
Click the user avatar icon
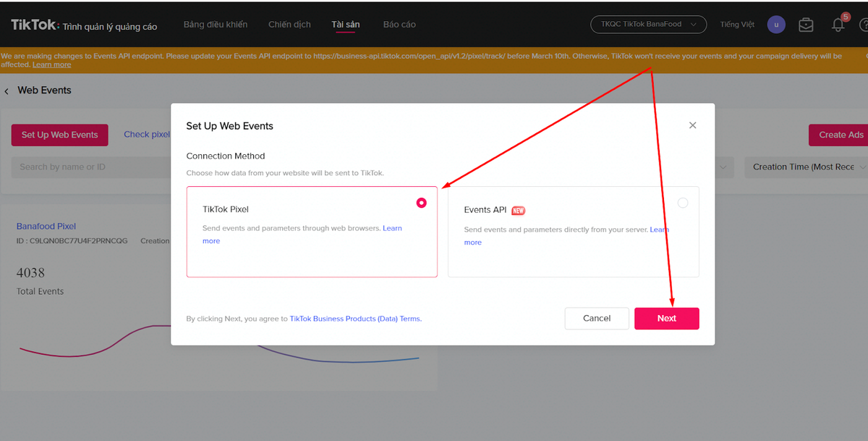click(776, 25)
